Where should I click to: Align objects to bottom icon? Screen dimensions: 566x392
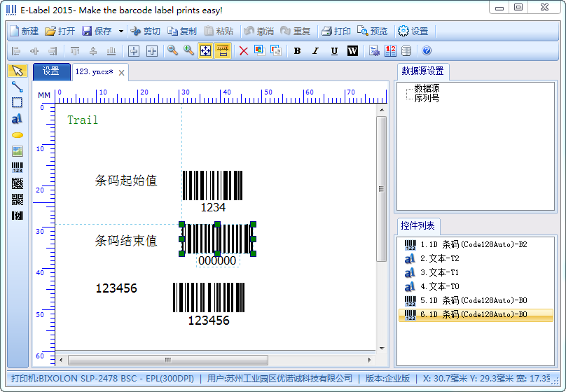(x=111, y=51)
